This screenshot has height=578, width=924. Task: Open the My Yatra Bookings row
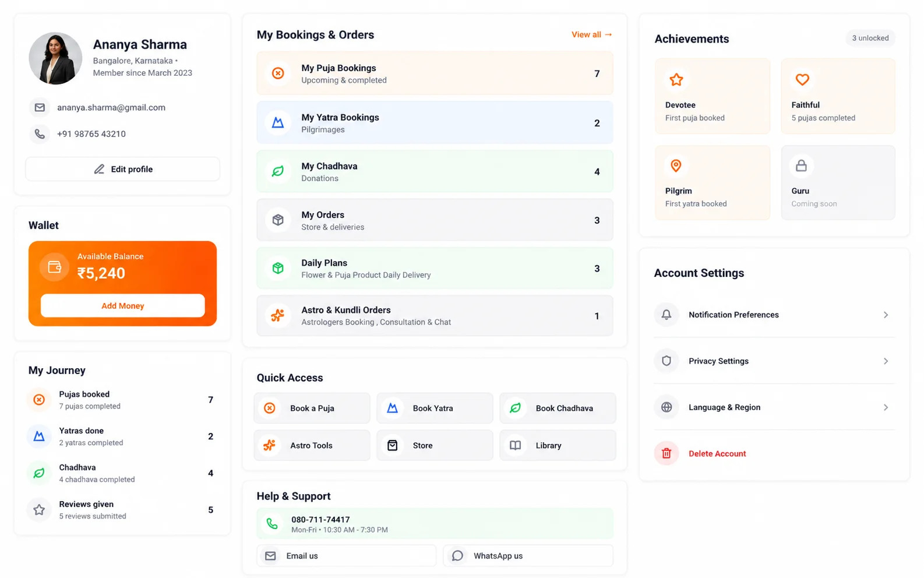(x=435, y=123)
